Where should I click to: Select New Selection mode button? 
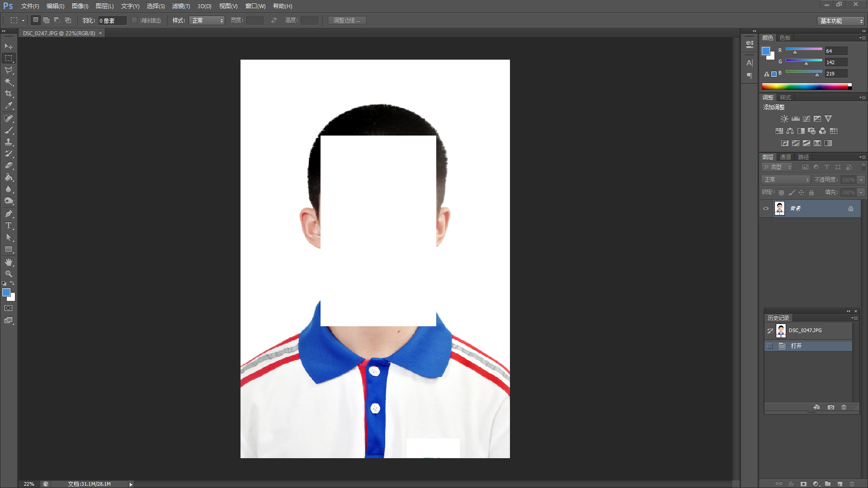click(36, 20)
